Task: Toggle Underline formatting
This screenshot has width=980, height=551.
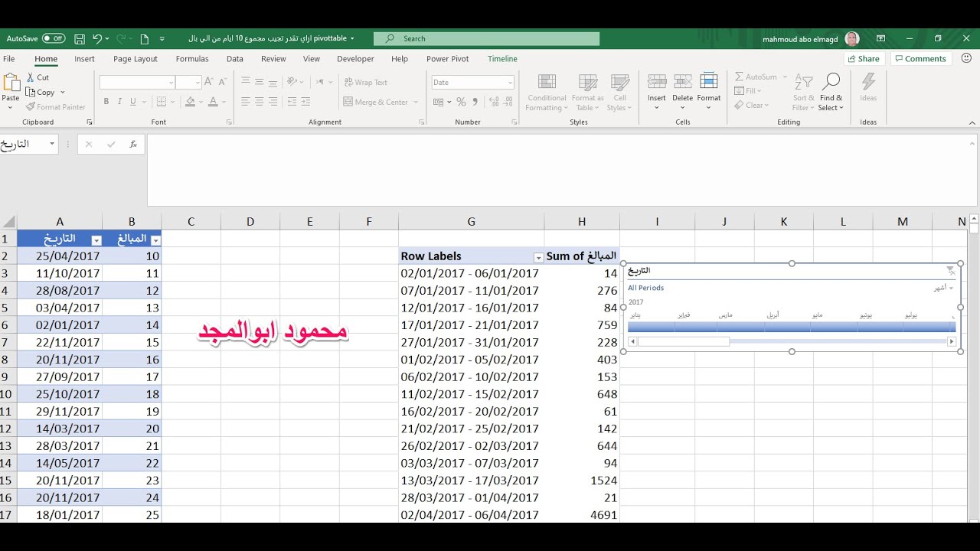Action: tap(133, 102)
